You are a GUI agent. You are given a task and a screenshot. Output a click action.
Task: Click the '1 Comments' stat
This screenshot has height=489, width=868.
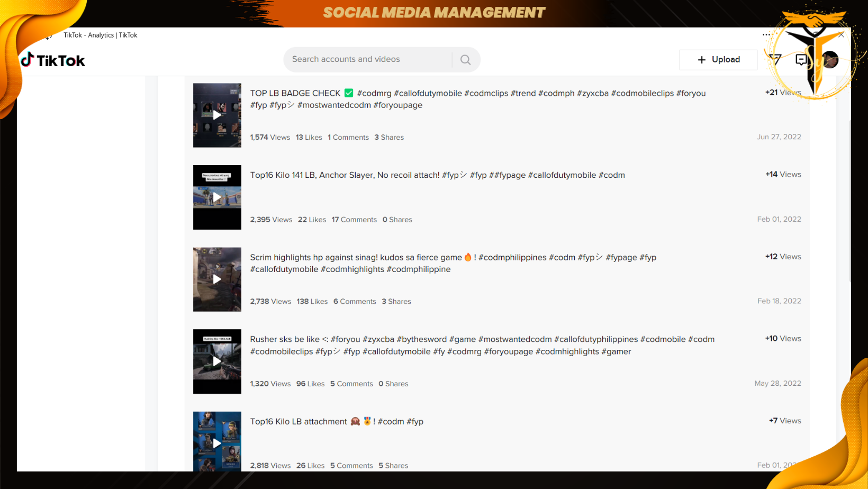pyautogui.click(x=348, y=138)
